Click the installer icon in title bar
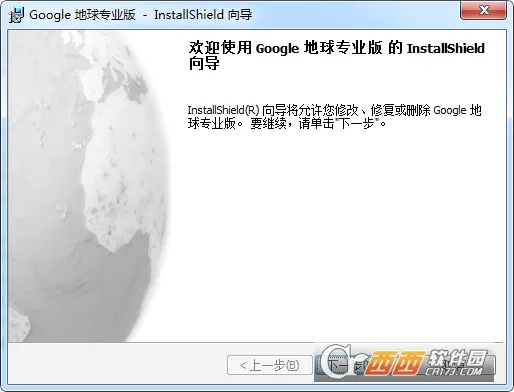The height and width of the screenshot is (392, 514). pos(16,15)
